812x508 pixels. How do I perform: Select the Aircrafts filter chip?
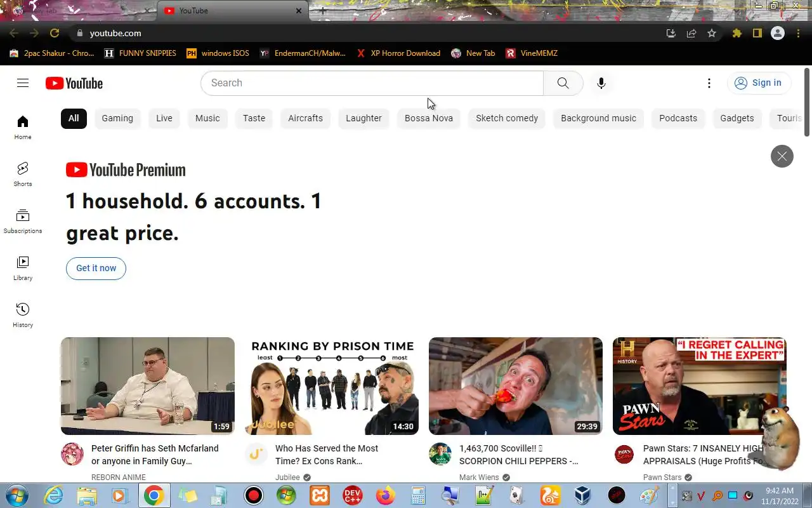[x=305, y=118]
